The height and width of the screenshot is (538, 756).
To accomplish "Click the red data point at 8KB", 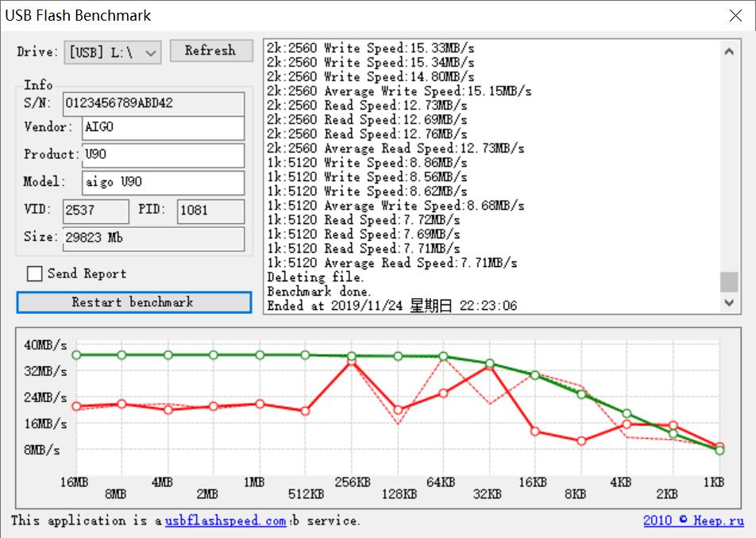I will click(581, 441).
